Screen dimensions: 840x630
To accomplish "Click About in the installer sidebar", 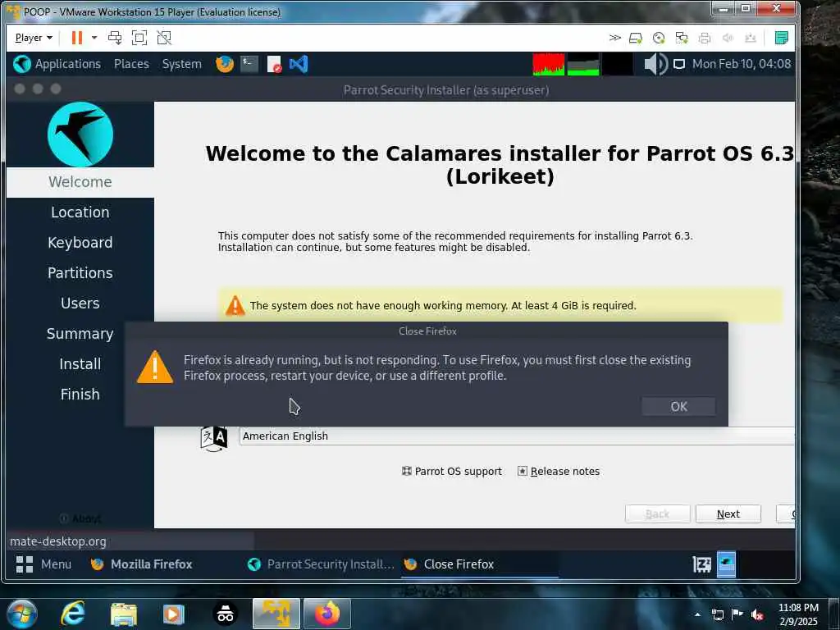I will point(80,518).
